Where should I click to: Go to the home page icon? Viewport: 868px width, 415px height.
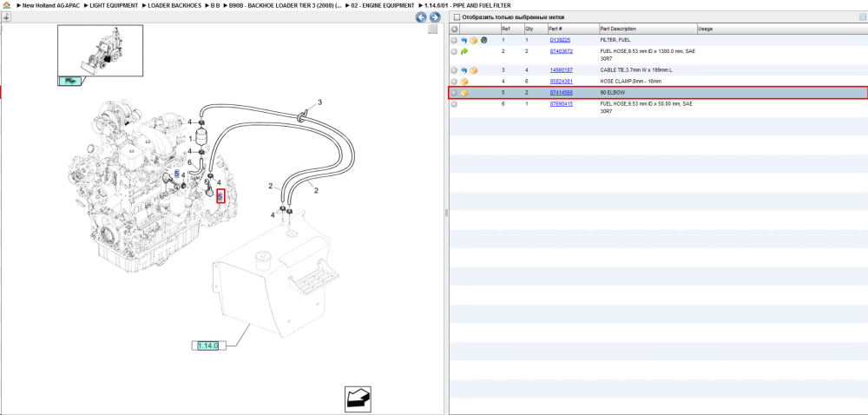(7, 5)
